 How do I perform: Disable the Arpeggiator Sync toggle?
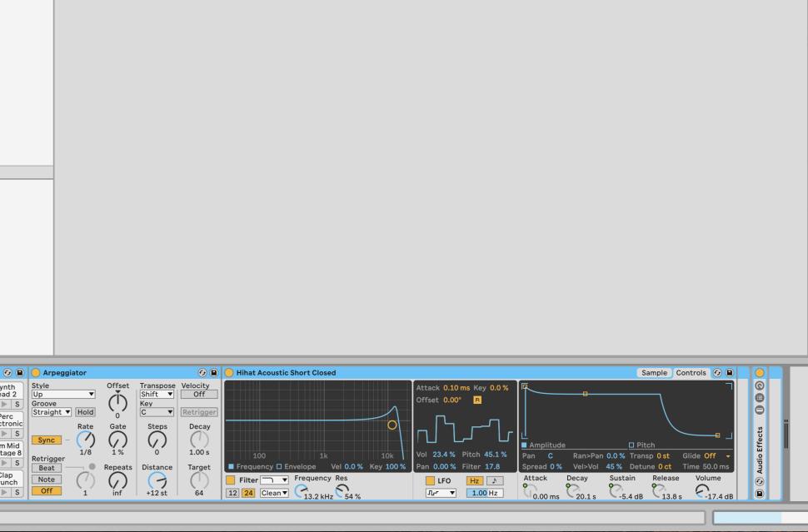[x=47, y=440]
